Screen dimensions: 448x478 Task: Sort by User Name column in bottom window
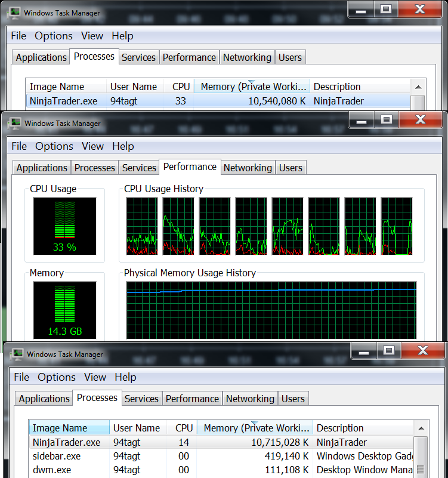coord(138,428)
